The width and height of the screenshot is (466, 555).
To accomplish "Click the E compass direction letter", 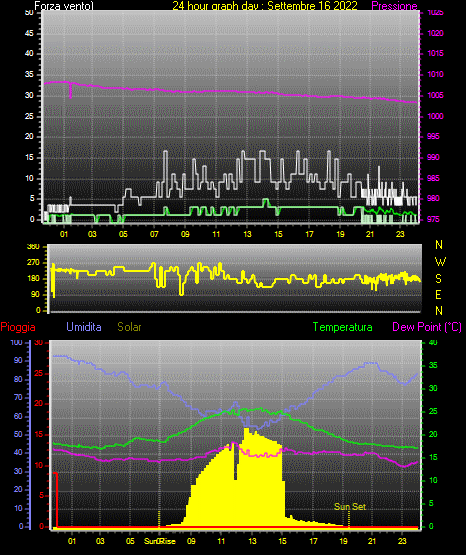I will click(x=438, y=294).
